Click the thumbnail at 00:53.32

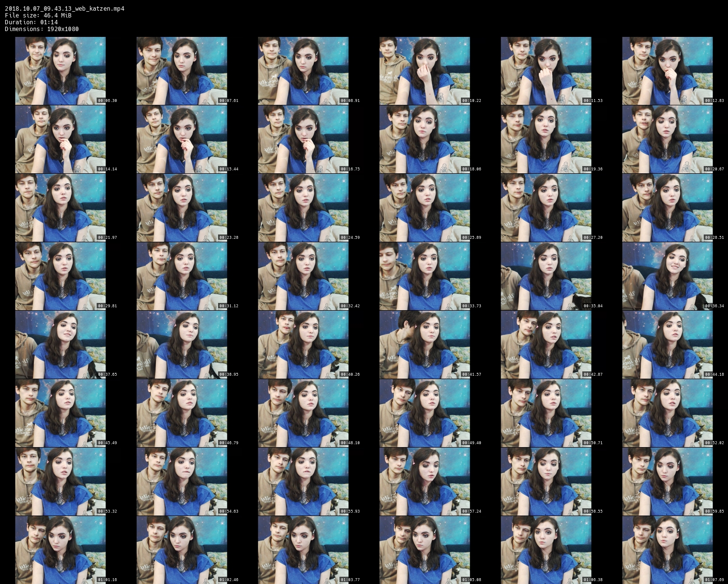coord(60,482)
